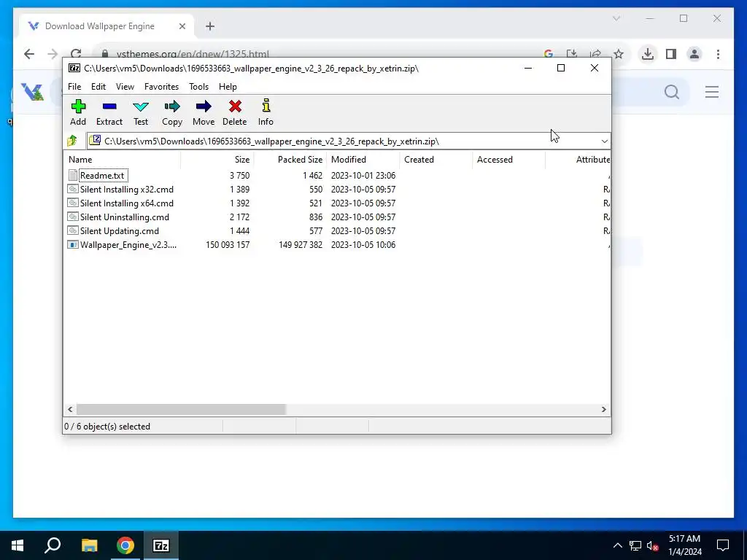Image resolution: width=747 pixels, height=560 pixels.
Task: Click the vsthemes site logo
Action: point(32,91)
